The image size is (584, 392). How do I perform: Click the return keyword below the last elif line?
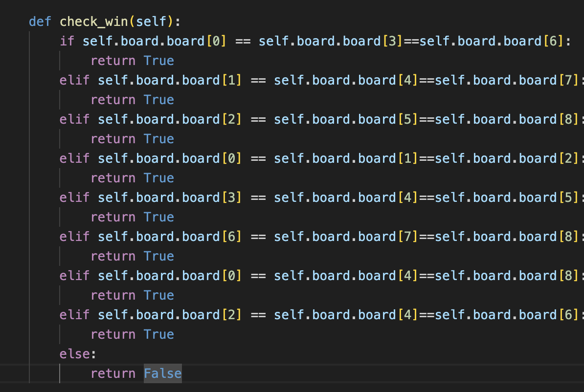point(113,334)
